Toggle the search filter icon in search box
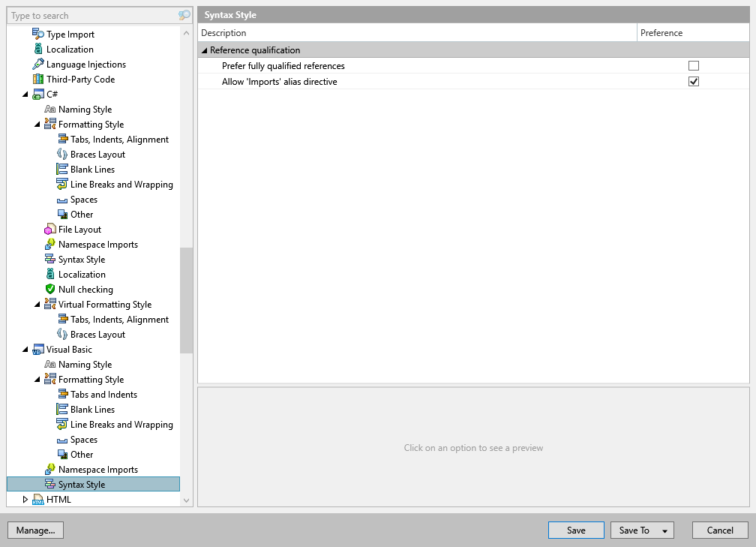 [184, 15]
